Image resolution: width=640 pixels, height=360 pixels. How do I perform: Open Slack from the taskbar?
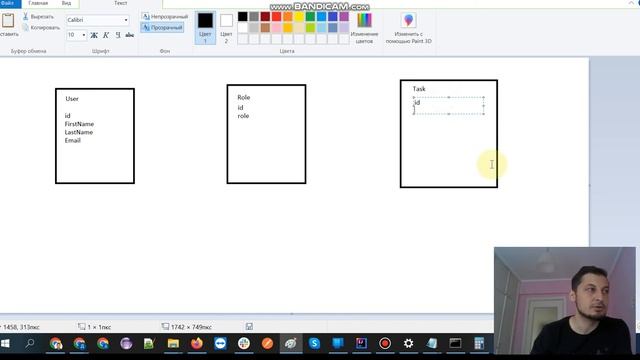244,343
